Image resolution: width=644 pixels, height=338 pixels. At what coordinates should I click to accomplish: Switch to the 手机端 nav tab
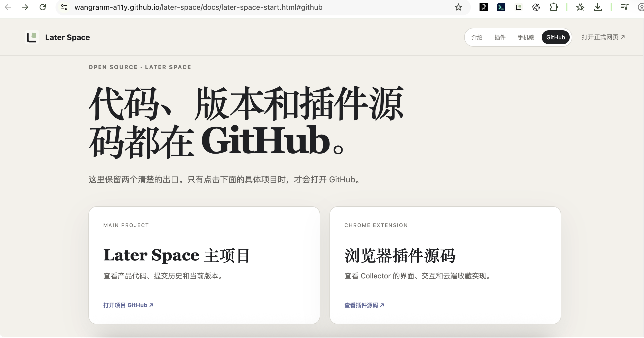click(x=526, y=37)
